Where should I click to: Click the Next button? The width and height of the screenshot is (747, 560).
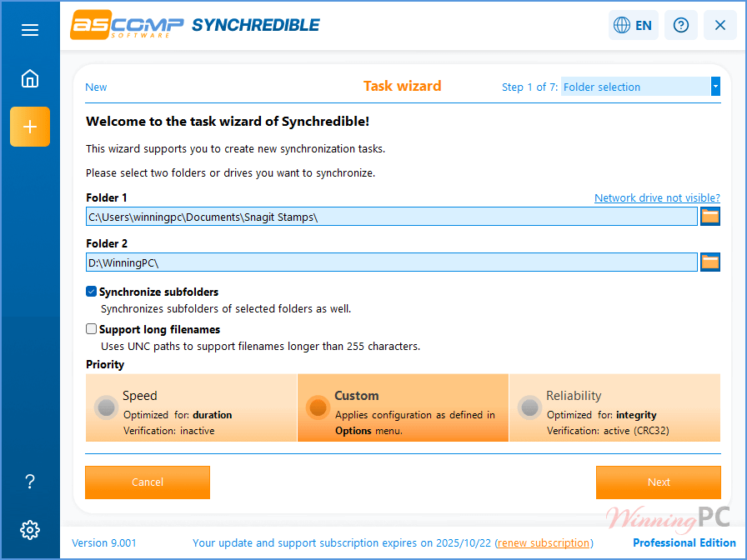(x=659, y=482)
